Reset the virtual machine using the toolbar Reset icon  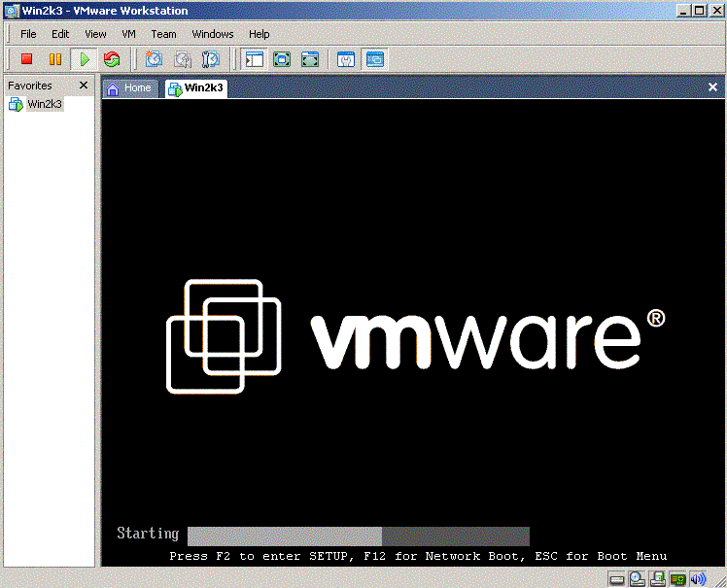(112, 59)
